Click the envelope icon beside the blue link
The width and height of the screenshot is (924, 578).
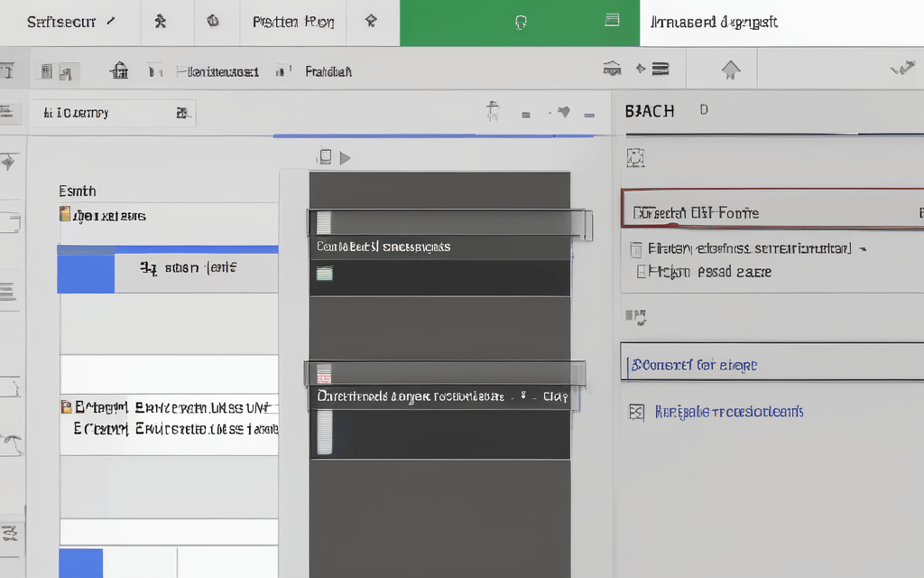tap(636, 412)
